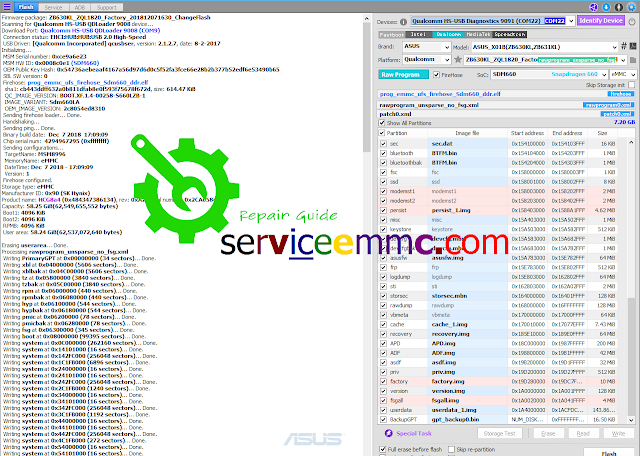Select the asusfw.img image file cell
Image resolution: width=640 pixels, height=456 pixels.
coord(467,258)
